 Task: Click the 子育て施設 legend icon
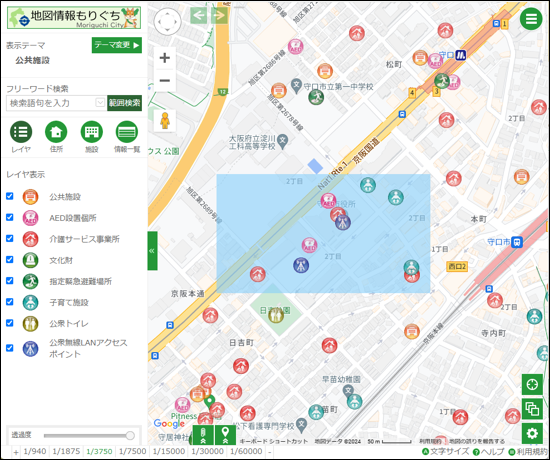31,302
